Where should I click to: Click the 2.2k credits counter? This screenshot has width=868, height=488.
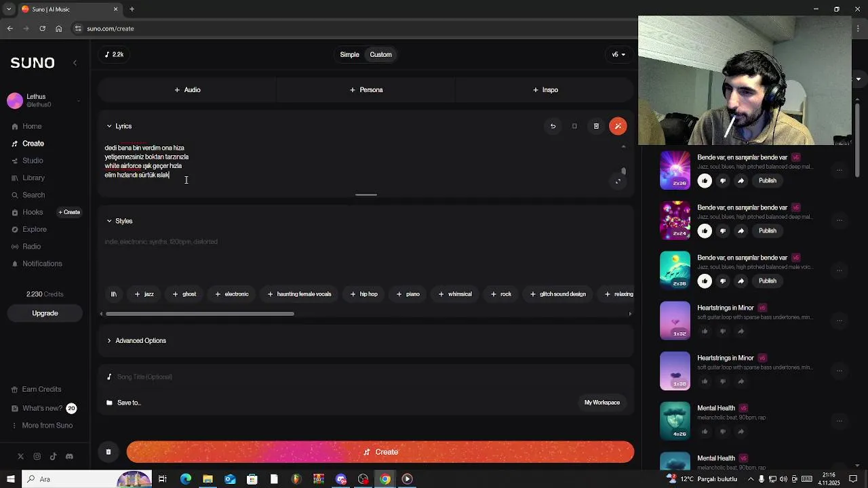click(114, 54)
